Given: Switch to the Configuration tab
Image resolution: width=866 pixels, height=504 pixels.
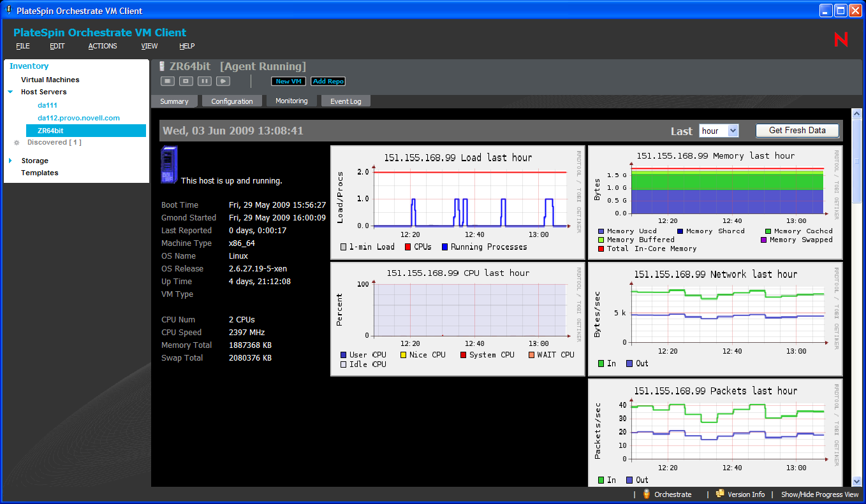Looking at the screenshot, I should point(232,101).
